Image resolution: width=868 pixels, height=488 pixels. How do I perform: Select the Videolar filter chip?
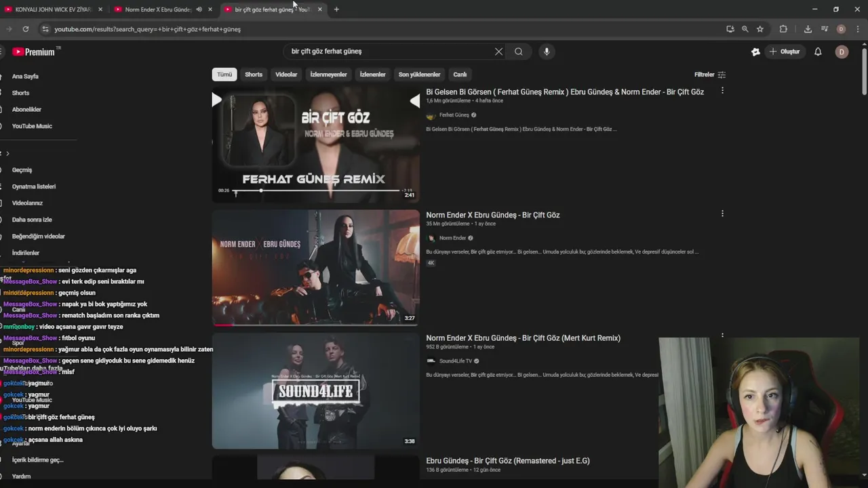tap(286, 75)
